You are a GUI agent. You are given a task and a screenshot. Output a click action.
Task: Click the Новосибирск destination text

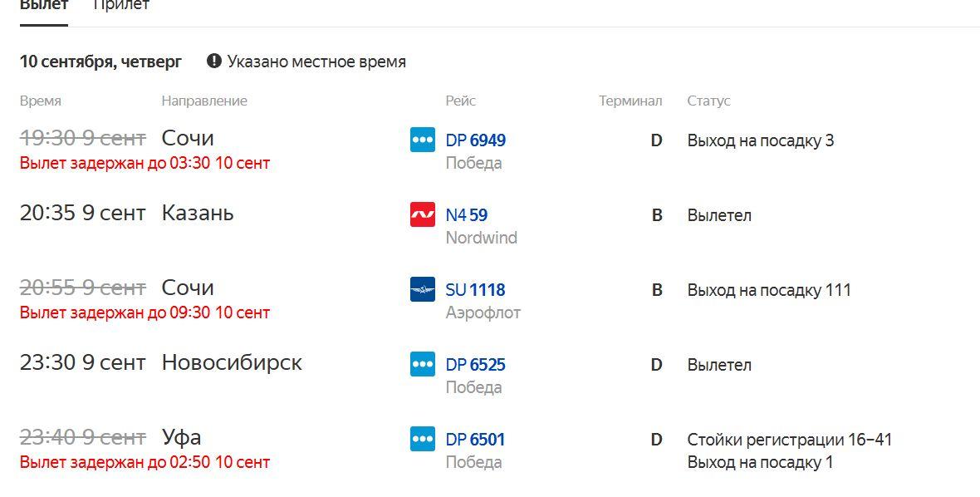coord(232,362)
